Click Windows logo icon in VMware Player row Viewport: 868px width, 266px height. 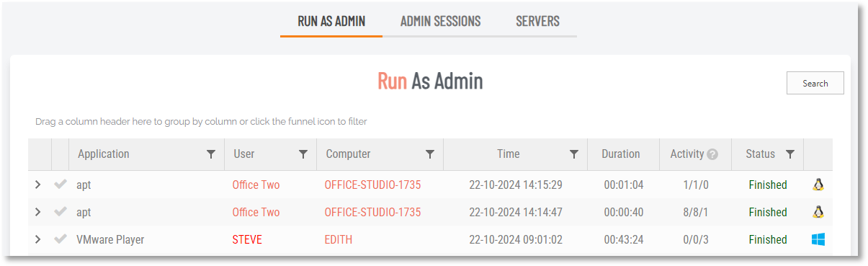click(818, 239)
